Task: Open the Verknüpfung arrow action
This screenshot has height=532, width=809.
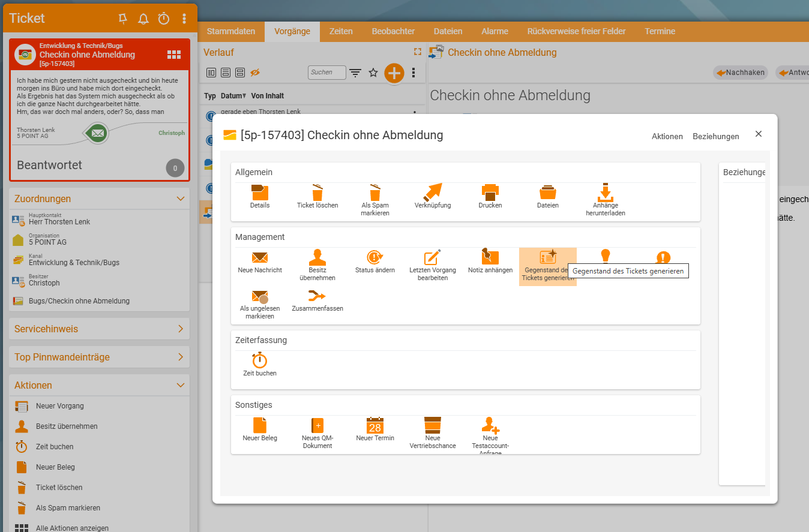Action: click(433, 197)
